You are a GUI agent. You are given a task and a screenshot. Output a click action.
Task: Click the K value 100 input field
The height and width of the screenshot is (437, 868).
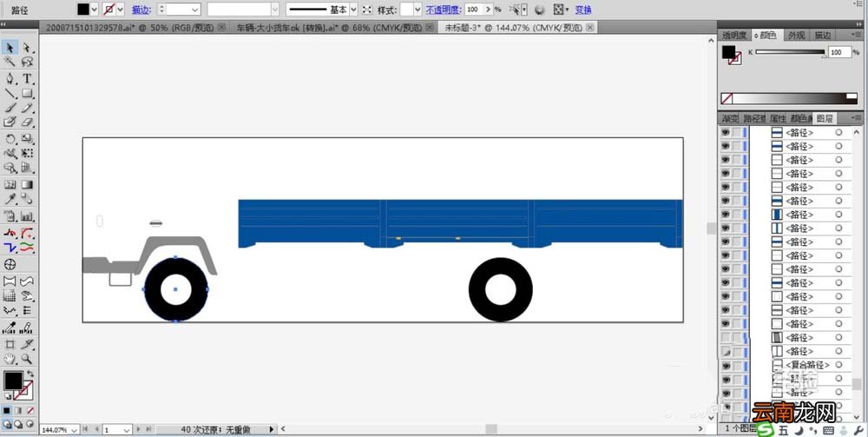(838, 52)
